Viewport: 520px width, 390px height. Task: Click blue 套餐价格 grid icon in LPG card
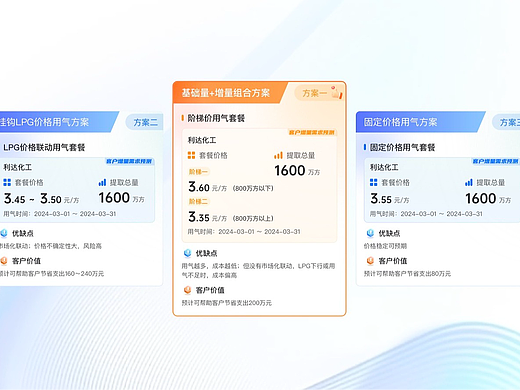pos(7,182)
